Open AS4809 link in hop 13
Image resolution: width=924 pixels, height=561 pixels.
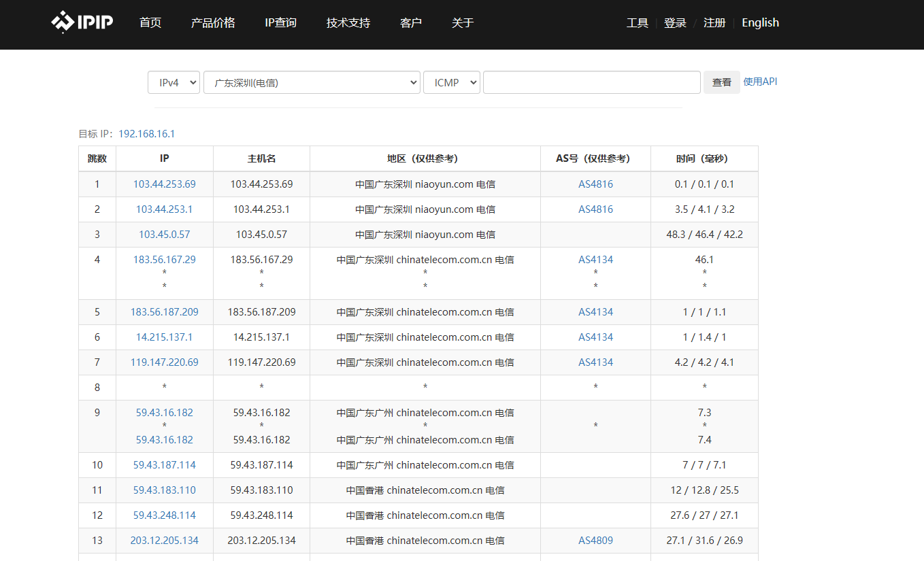[x=595, y=541]
